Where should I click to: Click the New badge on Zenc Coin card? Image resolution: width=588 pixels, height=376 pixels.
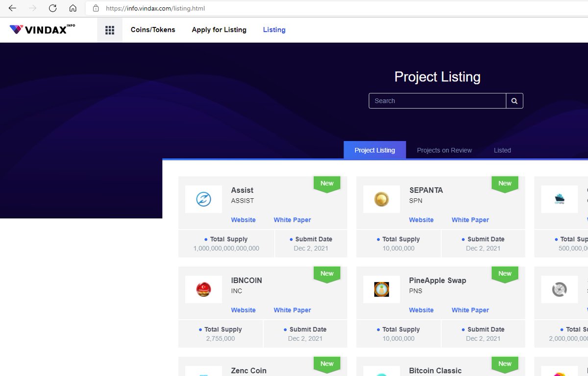pyautogui.click(x=327, y=365)
